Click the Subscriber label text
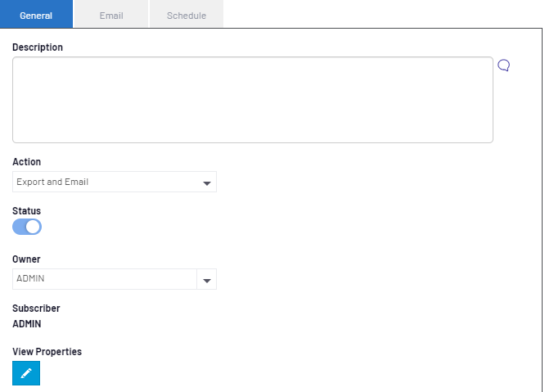 click(x=36, y=309)
